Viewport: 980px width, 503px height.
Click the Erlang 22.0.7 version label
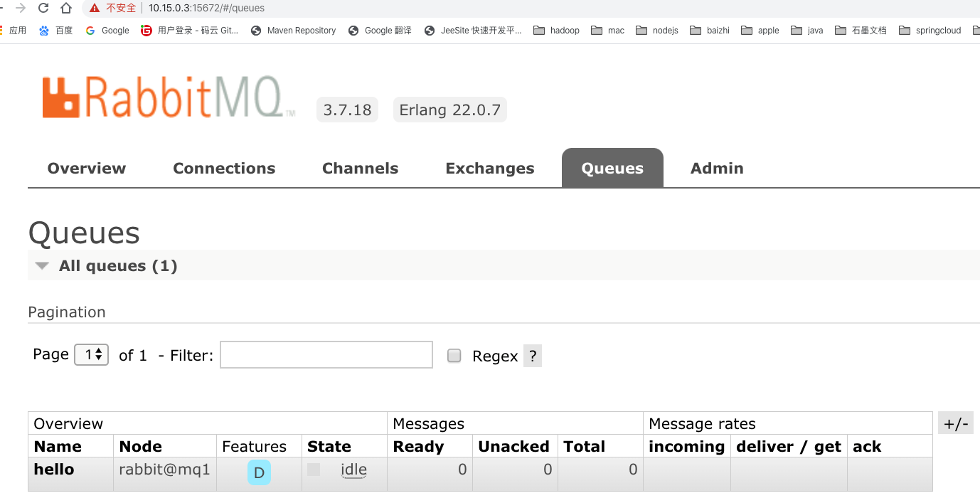click(x=450, y=110)
